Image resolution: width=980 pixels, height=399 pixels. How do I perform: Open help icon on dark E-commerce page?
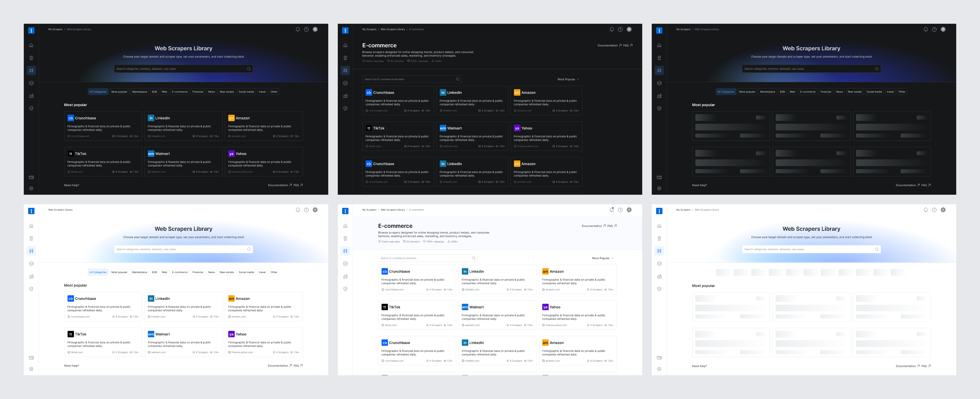(x=620, y=29)
